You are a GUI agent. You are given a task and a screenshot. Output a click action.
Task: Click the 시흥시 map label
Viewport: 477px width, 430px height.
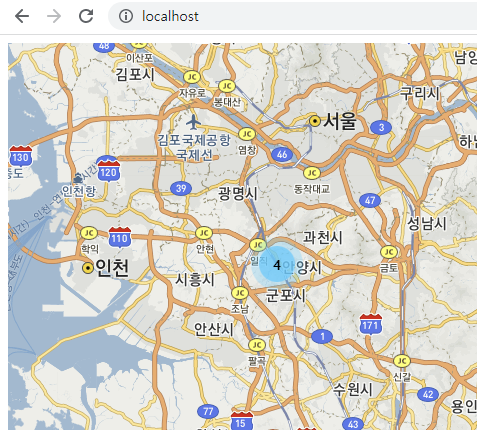point(195,279)
